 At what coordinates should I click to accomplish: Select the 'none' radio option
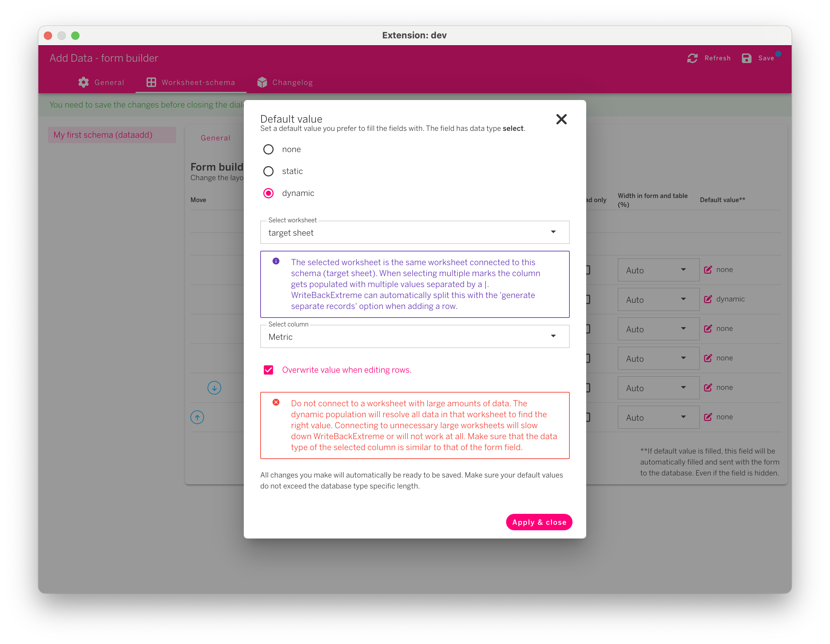tap(268, 149)
